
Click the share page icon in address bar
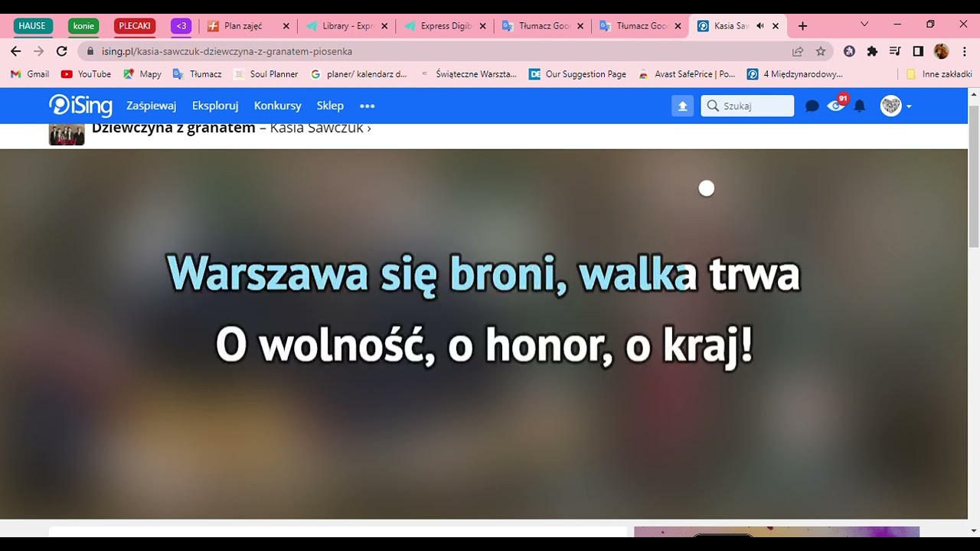[x=798, y=51]
